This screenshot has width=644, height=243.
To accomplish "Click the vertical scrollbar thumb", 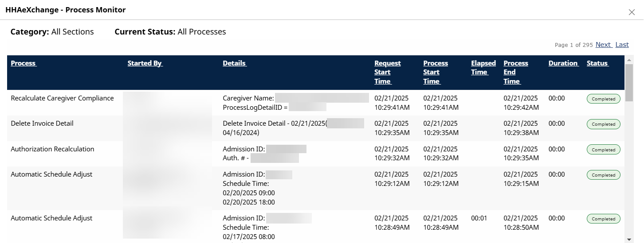I will (629, 83).
